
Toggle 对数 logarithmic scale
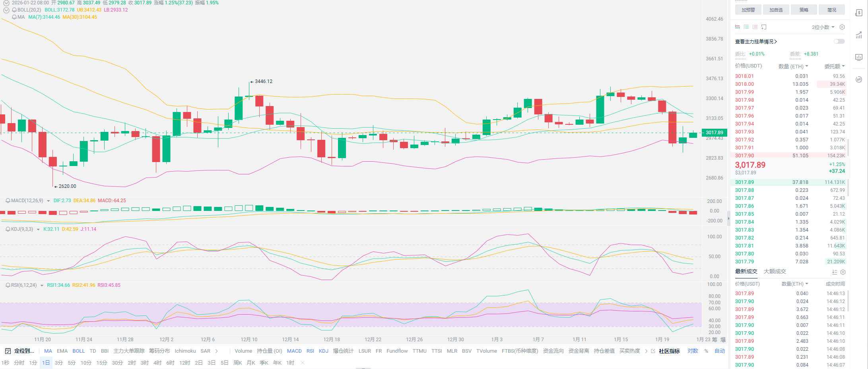click(693, 351)
